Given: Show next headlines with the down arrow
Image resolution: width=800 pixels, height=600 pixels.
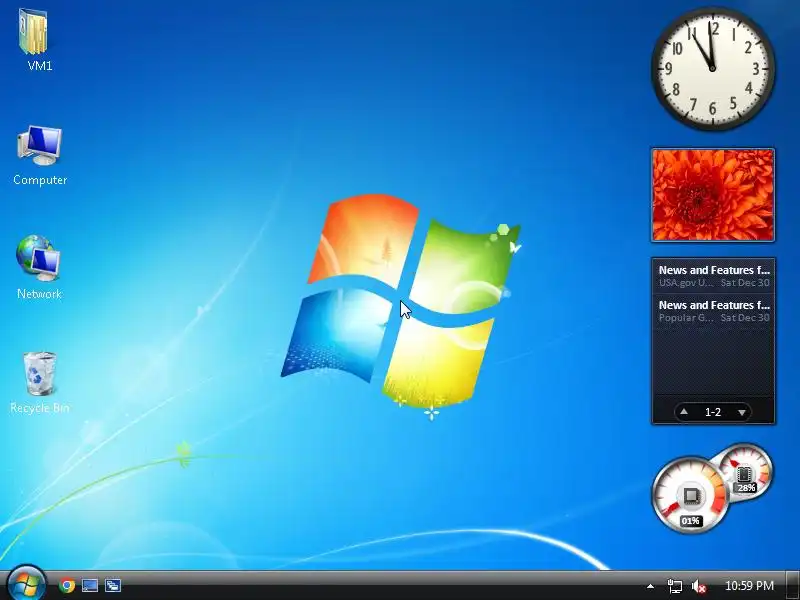Looking at the screenshot, I should pyautogui.click(x=742, y=412).
